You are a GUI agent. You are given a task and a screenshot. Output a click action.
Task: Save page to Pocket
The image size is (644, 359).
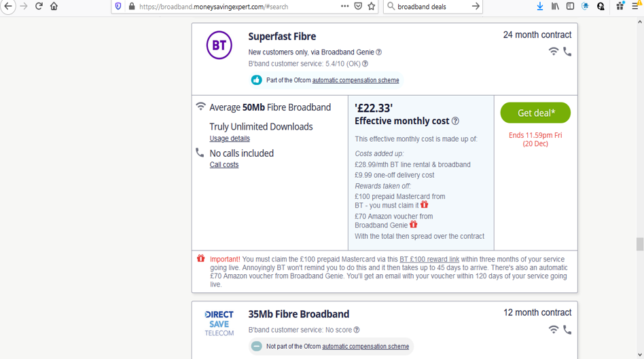coord(358,6)
